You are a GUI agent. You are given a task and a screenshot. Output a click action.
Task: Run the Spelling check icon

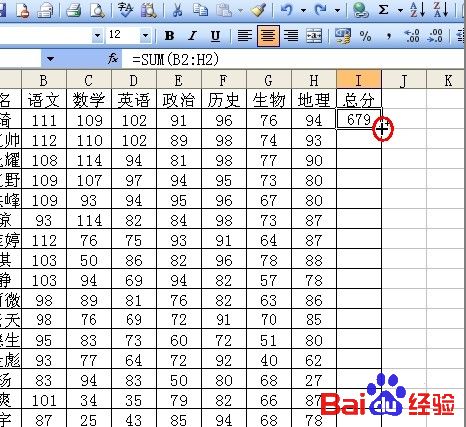126,10
